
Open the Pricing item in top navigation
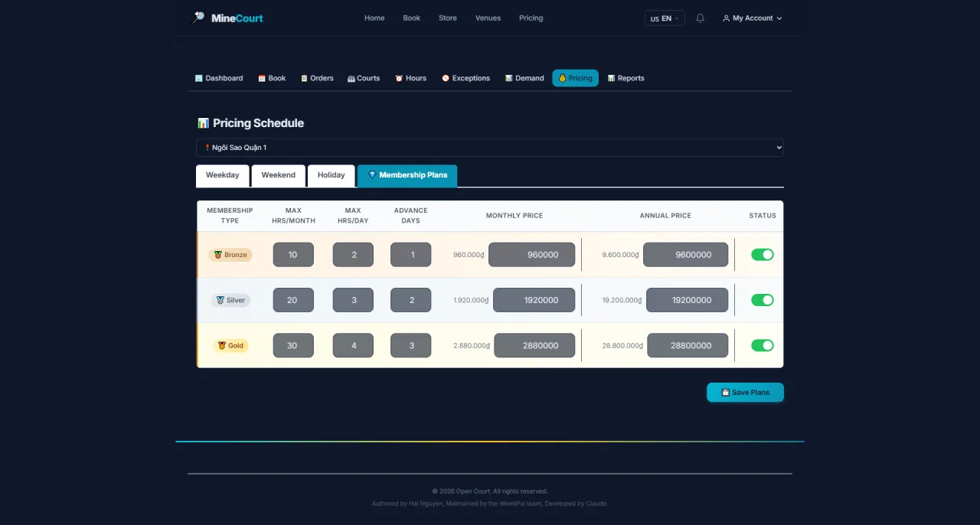tap(531, 18)
